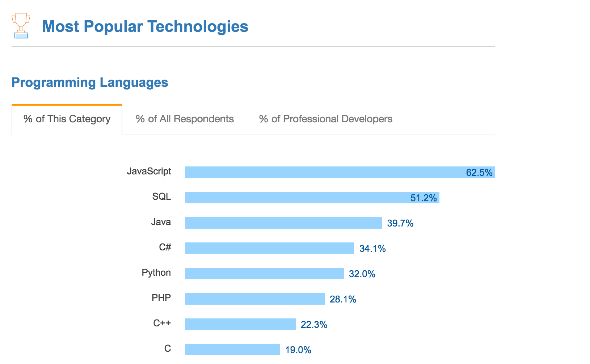This screenshot has height=364, width=590.
Task: Select the Programming Languages section title
Action: coord(90,82)
